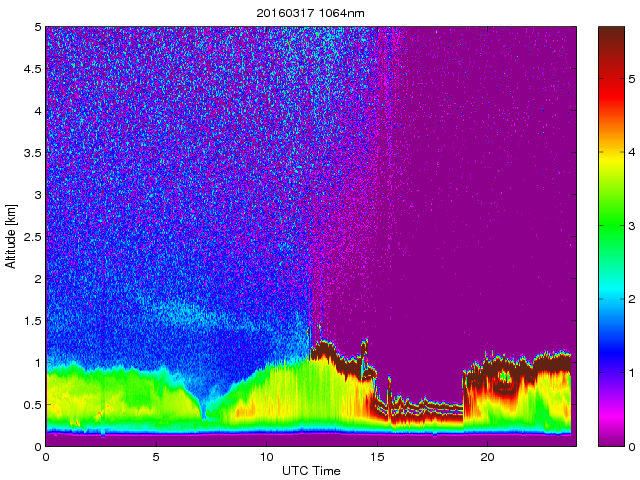Viewport: 640px width, 480px height.
Task: Click the "Altitude [km]" y-axis label
Action: coord(12,236)
